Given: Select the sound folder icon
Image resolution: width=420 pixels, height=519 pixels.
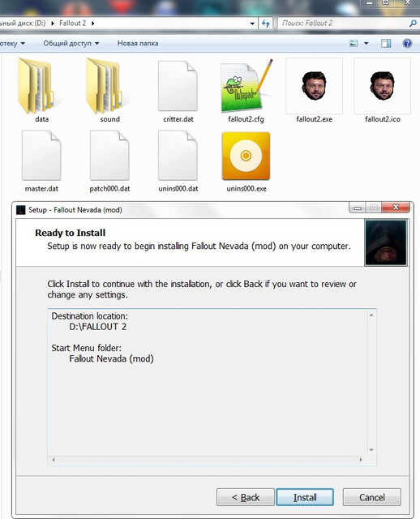Looking at the screenshot, I should point(104,86).
